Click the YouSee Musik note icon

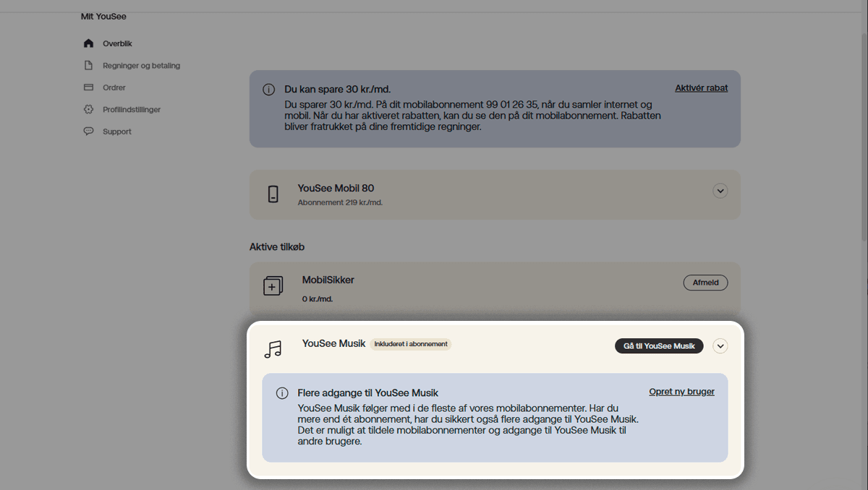coord(273,350)
